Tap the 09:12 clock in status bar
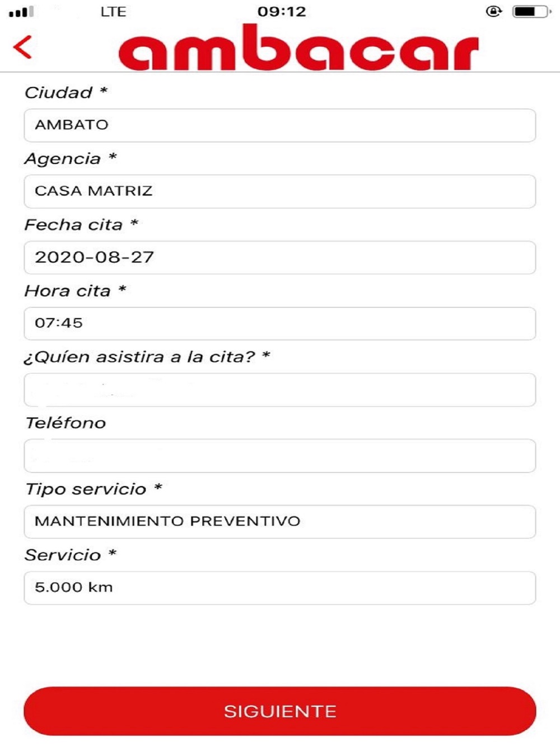 pyautogui.click(x=282, y=12)
